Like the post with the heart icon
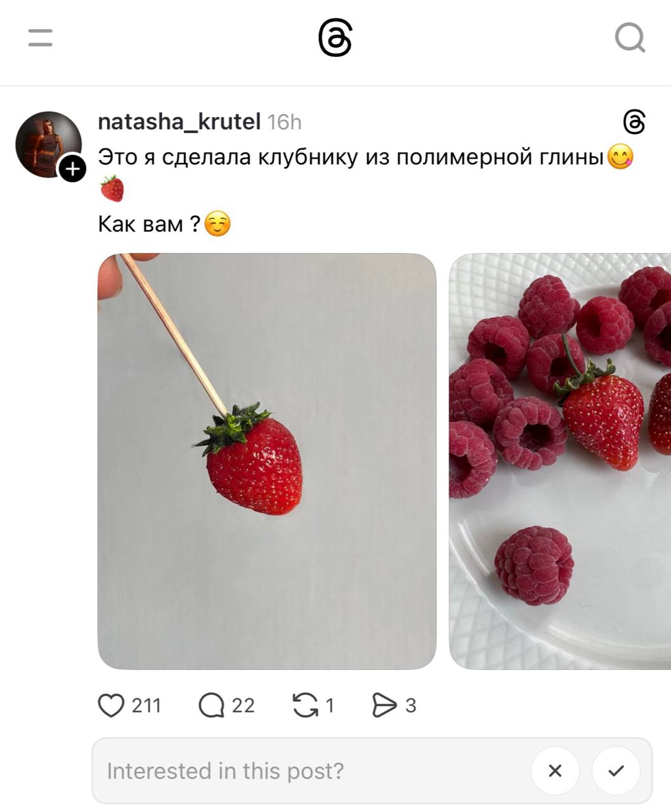The image size is (671, 812). point(111,705)
